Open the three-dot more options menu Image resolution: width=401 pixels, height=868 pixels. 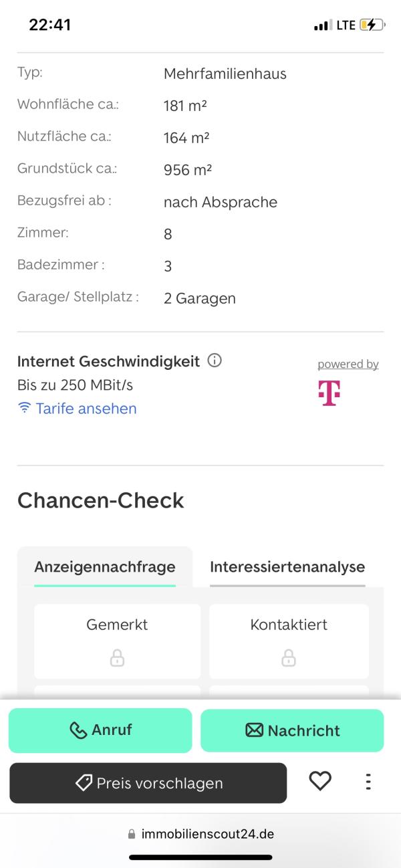(x=368, y=781)
